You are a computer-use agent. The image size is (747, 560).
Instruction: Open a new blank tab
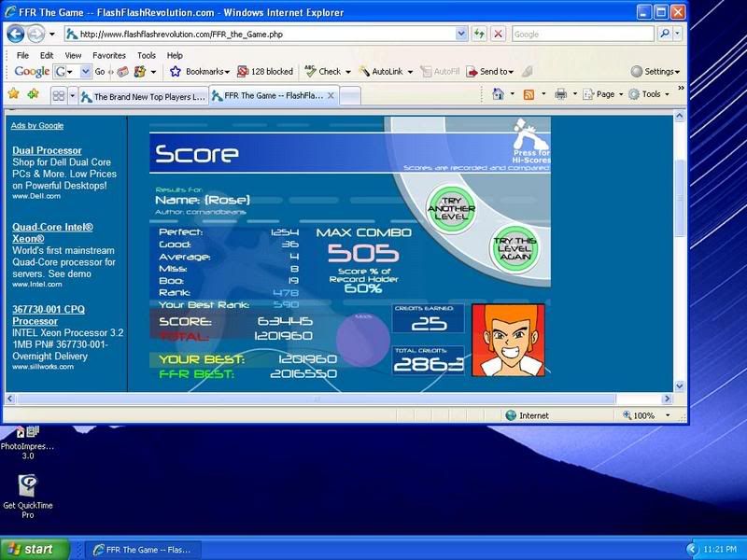(350, 96)
